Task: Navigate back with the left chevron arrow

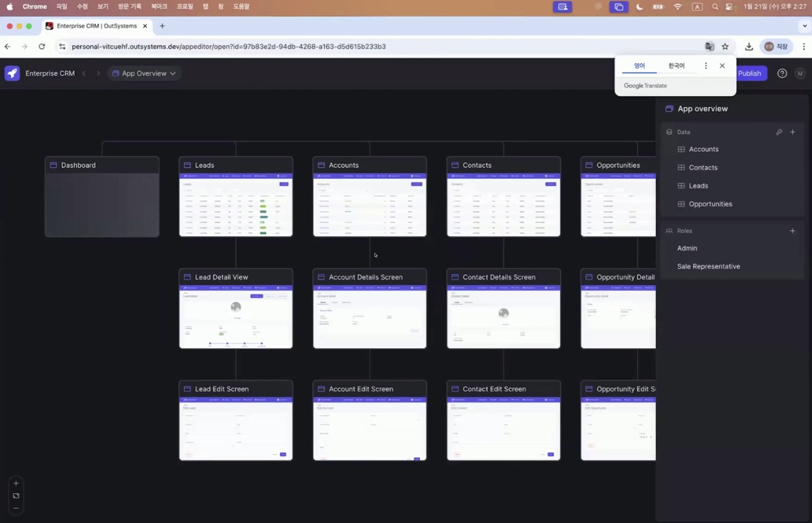Action: coord(84,73)
